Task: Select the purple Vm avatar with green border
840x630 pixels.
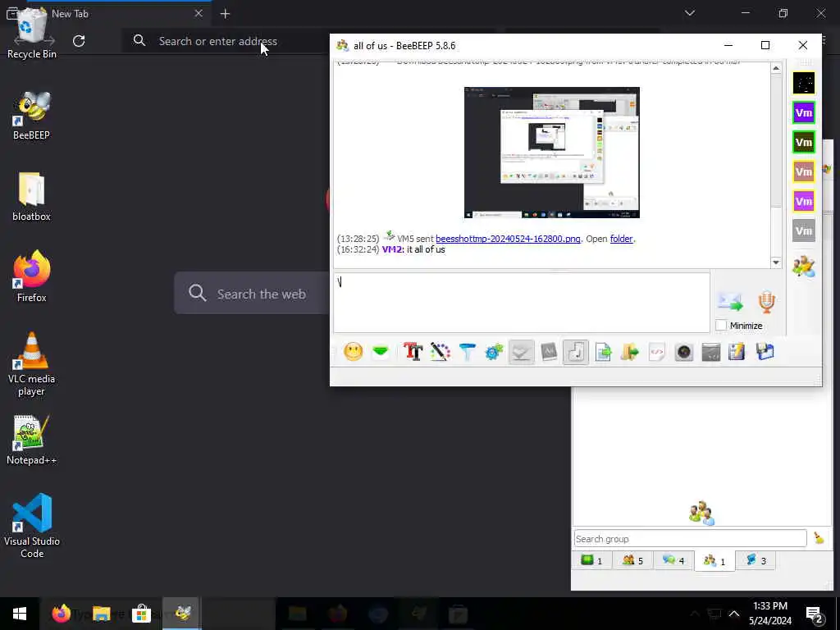Action: 804,112
